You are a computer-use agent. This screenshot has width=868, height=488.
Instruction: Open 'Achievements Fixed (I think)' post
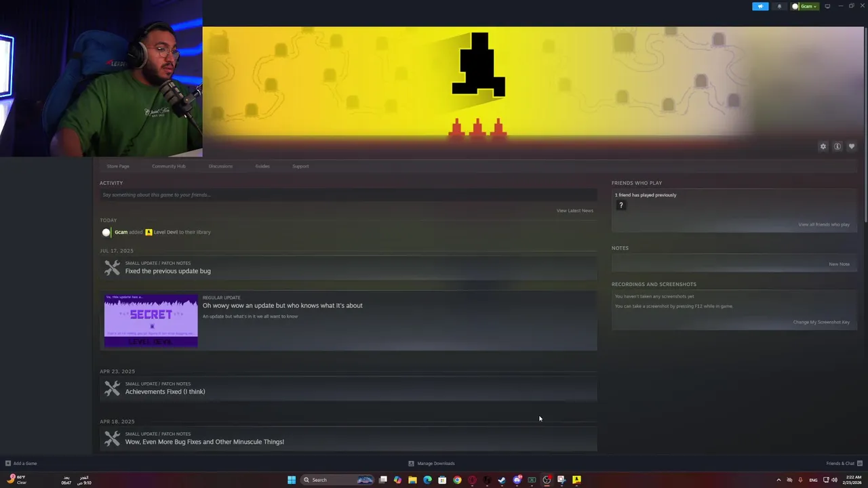pos(165,392)
